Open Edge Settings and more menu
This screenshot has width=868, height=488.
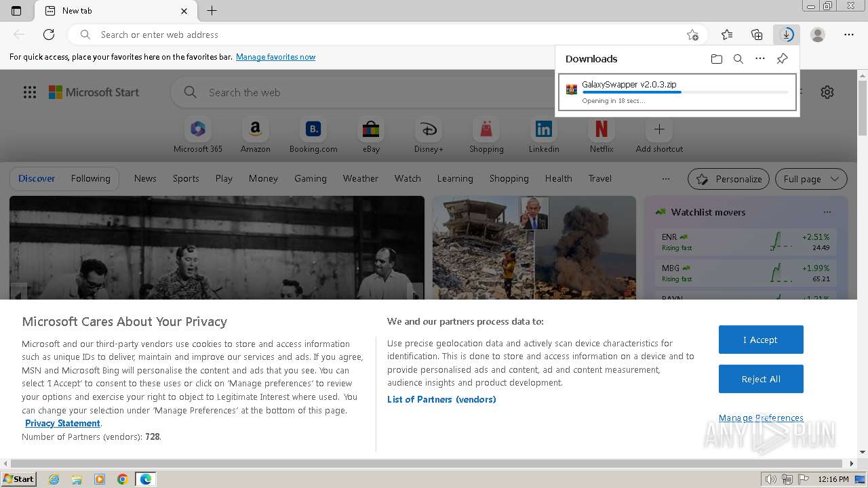click(849, 35)
